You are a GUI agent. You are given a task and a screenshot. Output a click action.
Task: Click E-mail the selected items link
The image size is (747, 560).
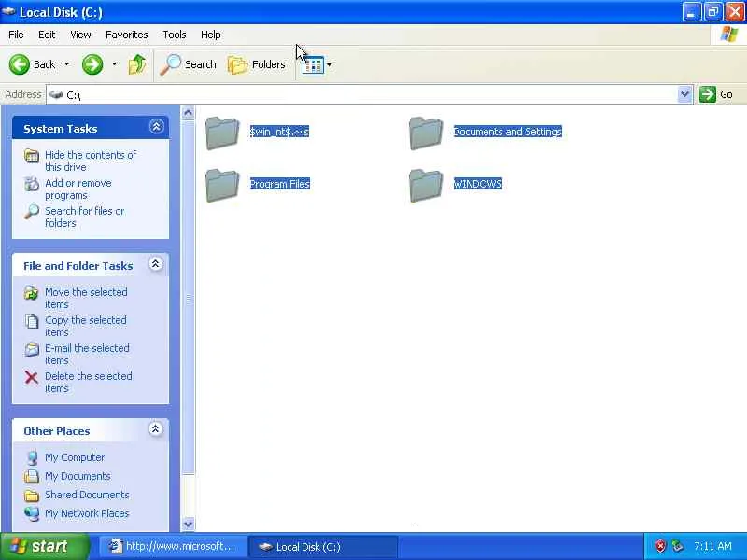coord(87,355)
